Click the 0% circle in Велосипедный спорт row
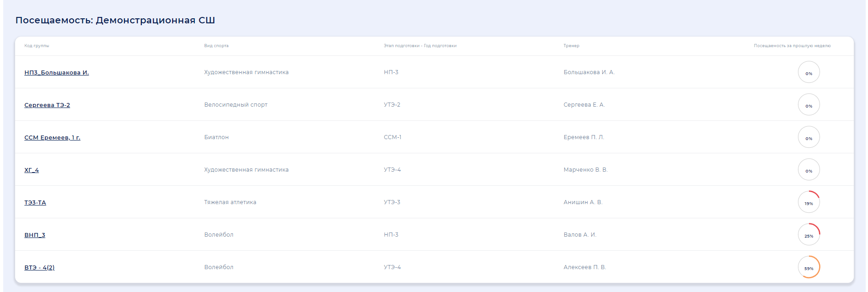The width and height of the screenshot is (868, 292). [809, 105]
